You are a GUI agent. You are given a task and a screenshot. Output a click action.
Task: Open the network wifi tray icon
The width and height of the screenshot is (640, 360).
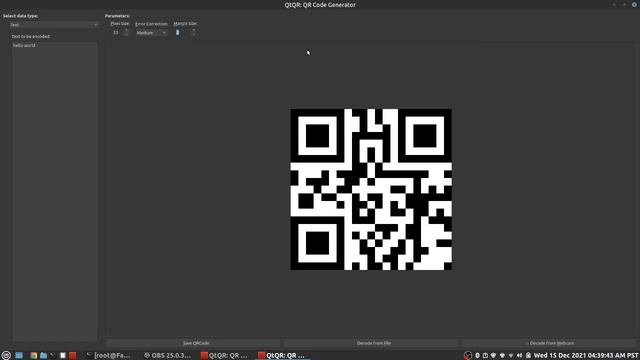tap(511, 356)
